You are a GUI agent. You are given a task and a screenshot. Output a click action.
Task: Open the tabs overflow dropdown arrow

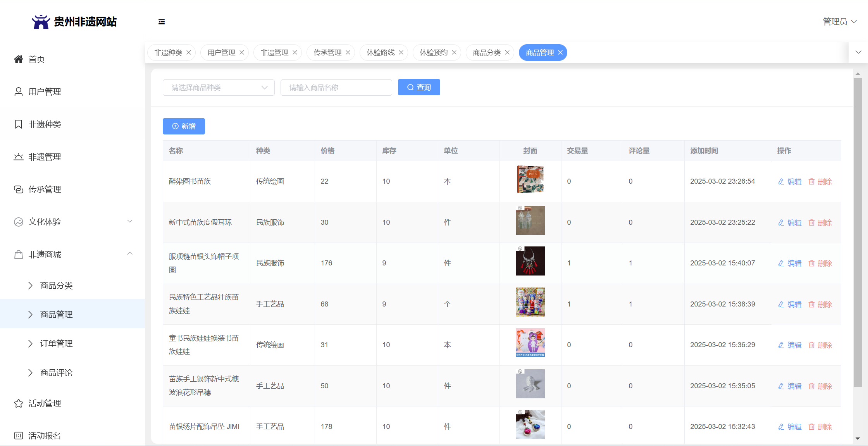pyautogui.click(x=858, y=52)
